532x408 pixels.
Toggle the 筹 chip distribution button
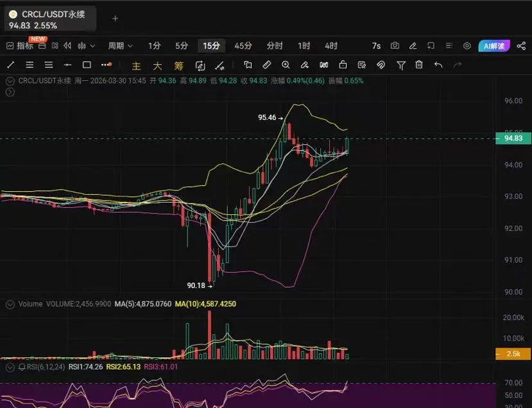click(x=179, y=65)
